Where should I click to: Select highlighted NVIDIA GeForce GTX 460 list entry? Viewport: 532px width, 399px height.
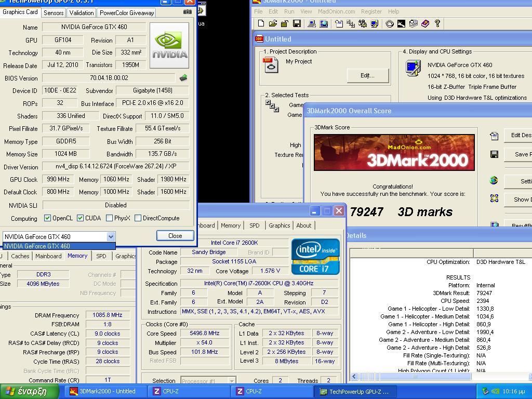pos(59,246)
